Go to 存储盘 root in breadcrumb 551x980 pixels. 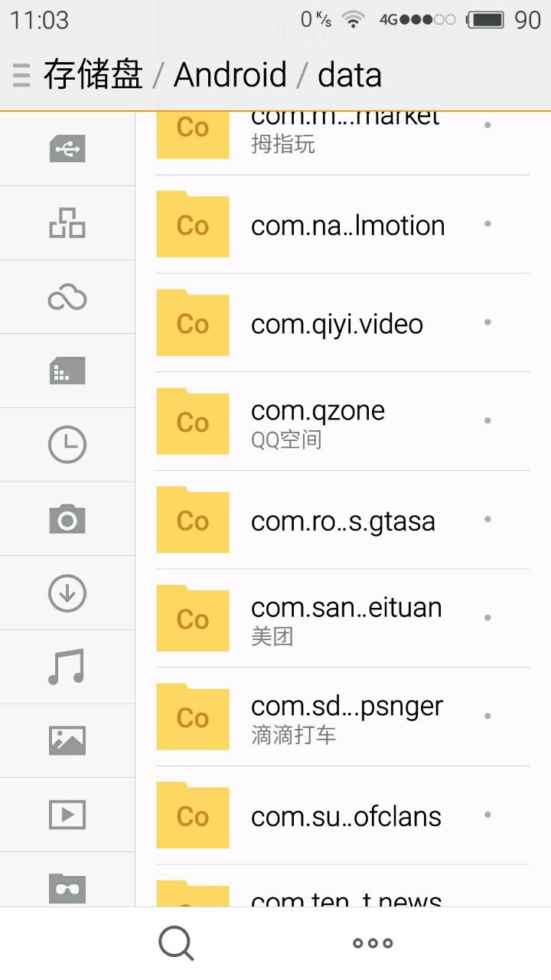(x=93, y=75)
